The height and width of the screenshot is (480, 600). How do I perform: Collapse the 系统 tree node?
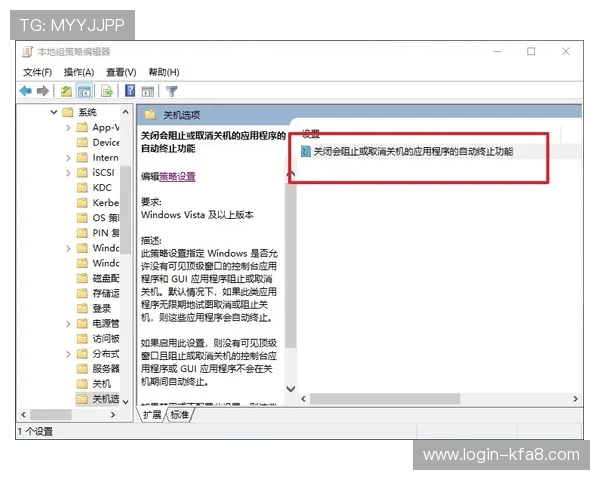click(x=54, y=112)
